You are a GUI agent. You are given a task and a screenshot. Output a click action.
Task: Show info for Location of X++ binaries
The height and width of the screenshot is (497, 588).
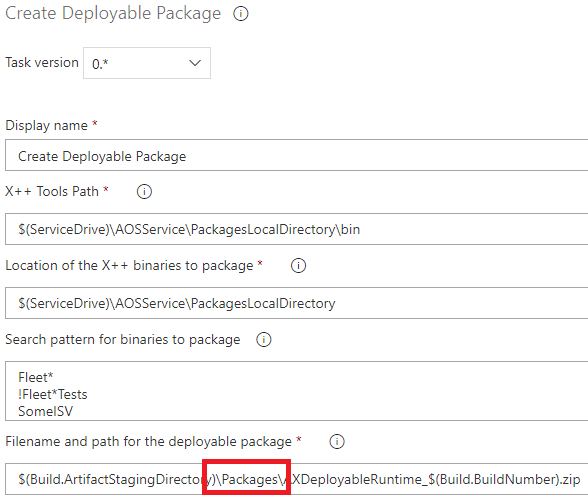click(x=298, y=266)
